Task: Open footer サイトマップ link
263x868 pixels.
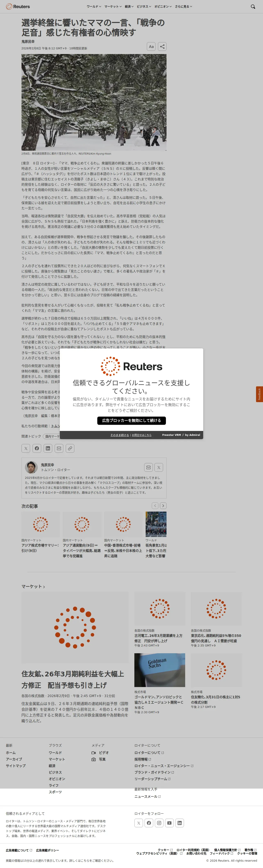Action: 16,766
